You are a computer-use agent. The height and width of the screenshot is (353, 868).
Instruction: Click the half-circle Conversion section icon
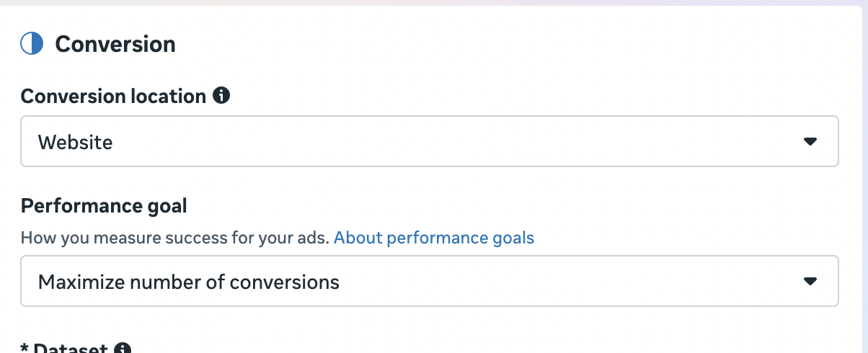point(32,44)
